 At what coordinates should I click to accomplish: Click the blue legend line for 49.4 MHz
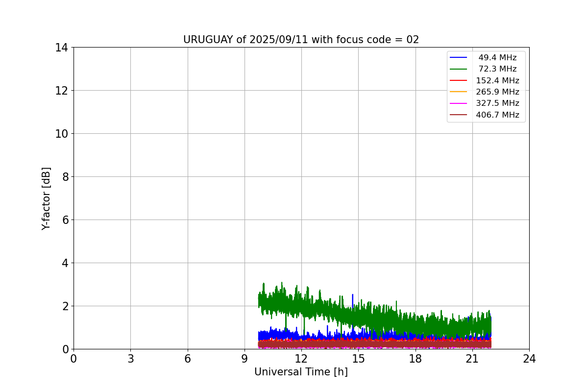point(459,58)
